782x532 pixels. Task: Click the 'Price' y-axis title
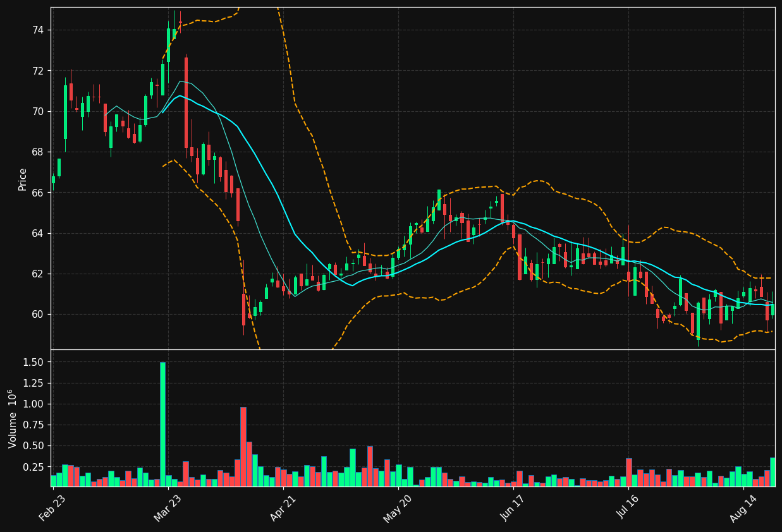pyautogui.click(x=23, y=179)
